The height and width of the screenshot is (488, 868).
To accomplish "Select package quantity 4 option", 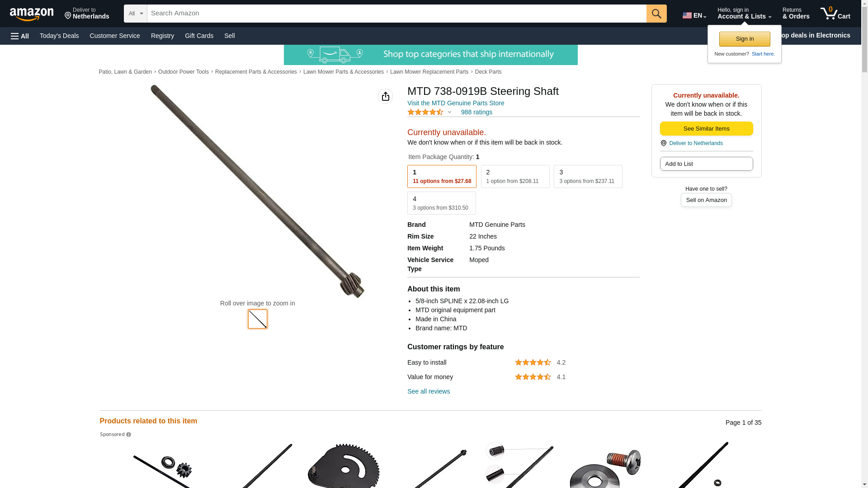I will pos(441,203).
